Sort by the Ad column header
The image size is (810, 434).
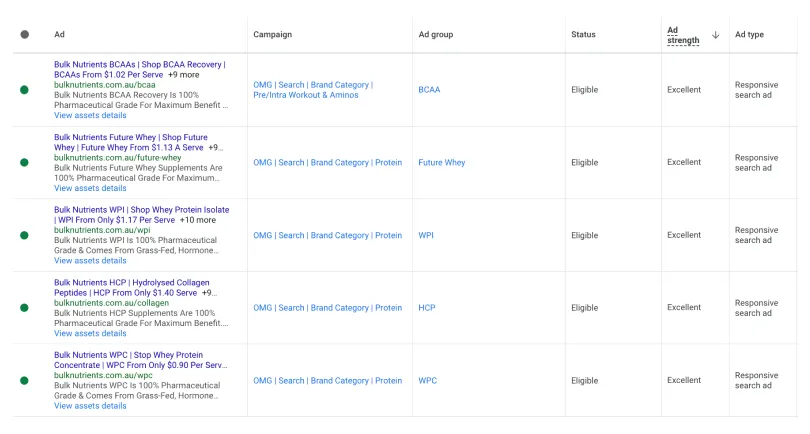click(x=59, y=35)
